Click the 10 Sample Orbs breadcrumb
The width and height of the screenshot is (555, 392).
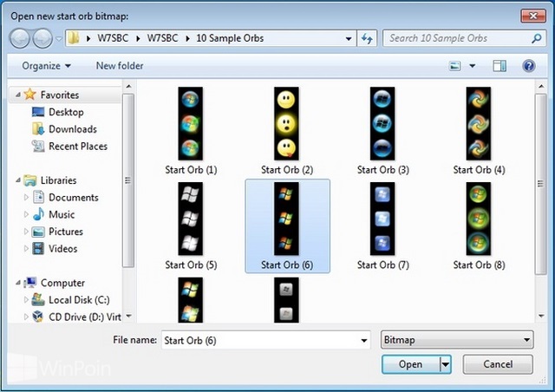(230, 38)
